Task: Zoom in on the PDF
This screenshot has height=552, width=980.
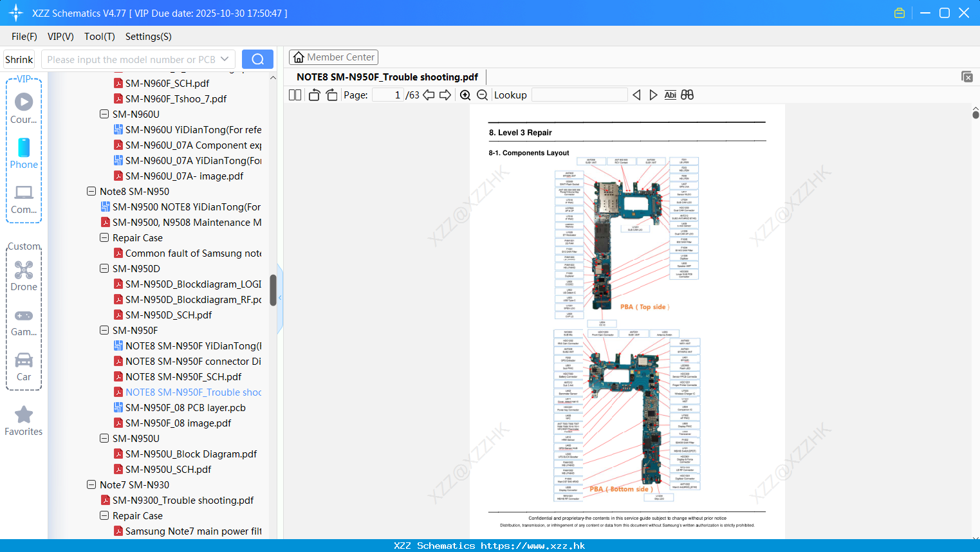Action: (x=465, y=95)
